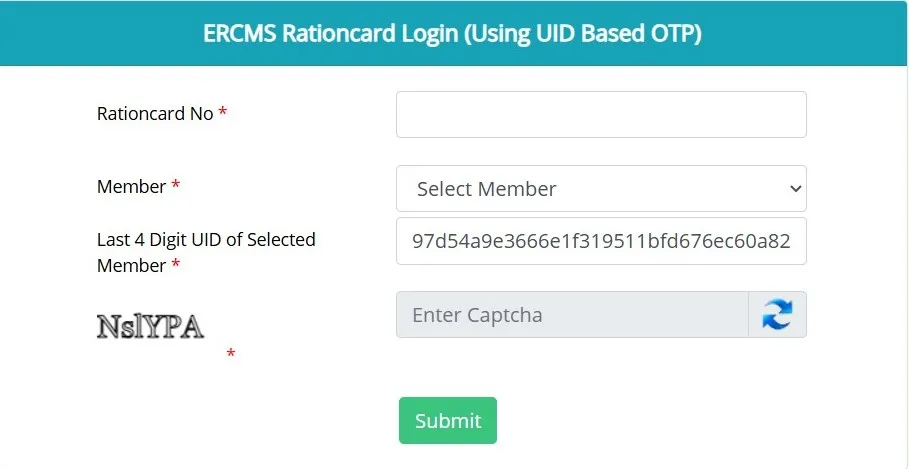Click the 'Member' field label
This screenshot has height=469, width=909.
click(x=131, y=187)
